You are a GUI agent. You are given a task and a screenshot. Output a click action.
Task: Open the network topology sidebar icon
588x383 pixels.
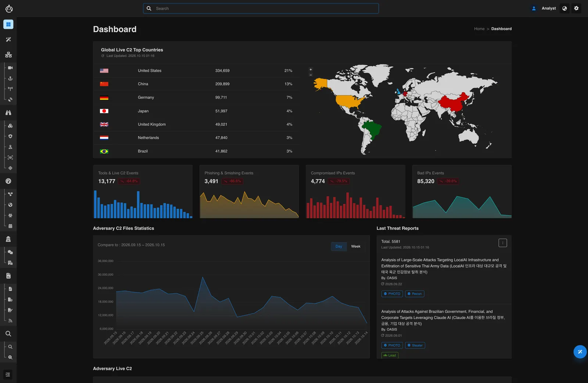8,55
